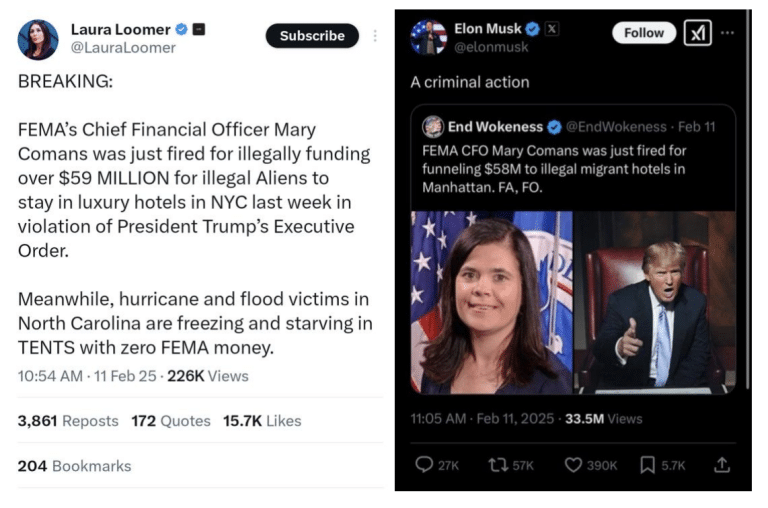Open three-dot menu on Elon Musk's post
This screenshot has width=768, height=508.
(x=727, y=33)
